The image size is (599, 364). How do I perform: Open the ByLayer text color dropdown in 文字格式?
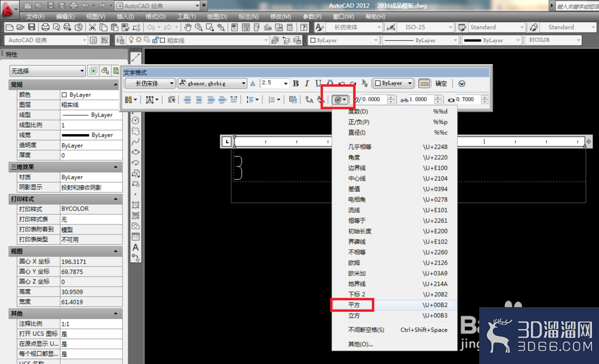coord(394,83)
